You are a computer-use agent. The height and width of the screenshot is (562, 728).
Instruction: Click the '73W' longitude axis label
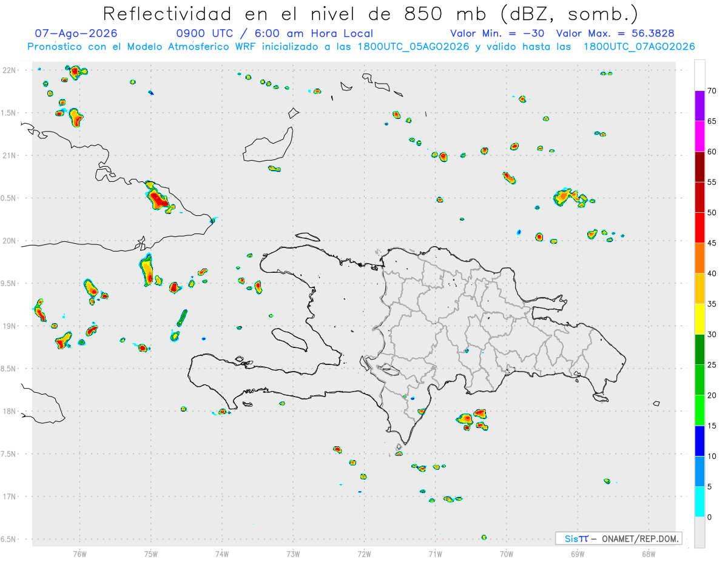click(x=293, y=553)
